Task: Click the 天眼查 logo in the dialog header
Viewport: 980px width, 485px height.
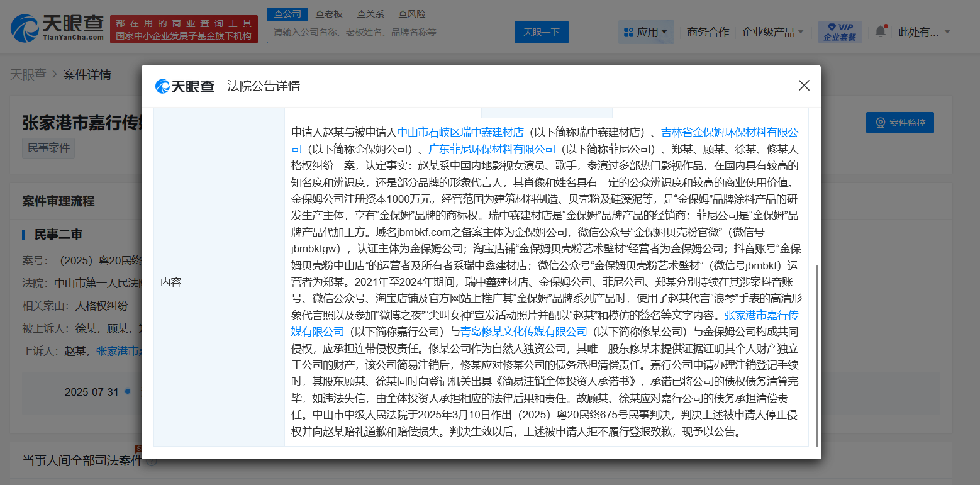Action: tap(185, 86)
